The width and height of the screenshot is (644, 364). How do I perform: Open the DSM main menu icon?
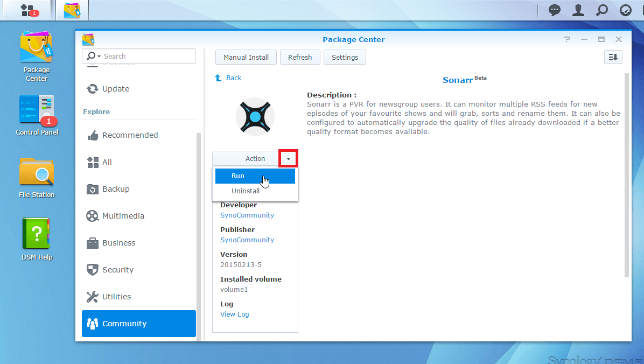[x=27, y=10]
